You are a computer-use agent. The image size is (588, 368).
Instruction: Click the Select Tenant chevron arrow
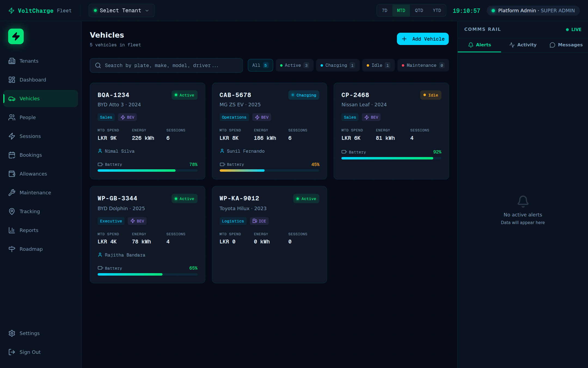click(x=147, y=11)
